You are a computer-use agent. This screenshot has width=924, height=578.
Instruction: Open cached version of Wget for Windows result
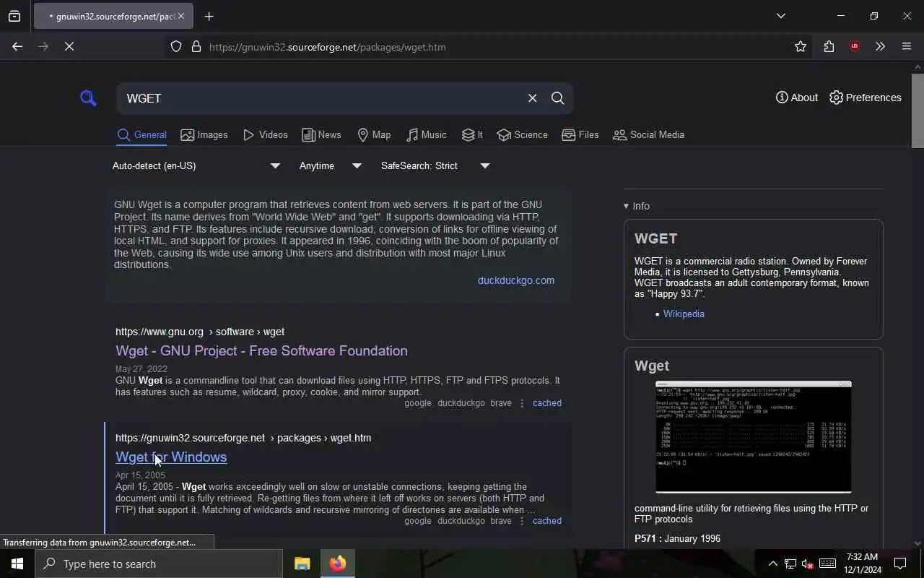coord(547,521)
